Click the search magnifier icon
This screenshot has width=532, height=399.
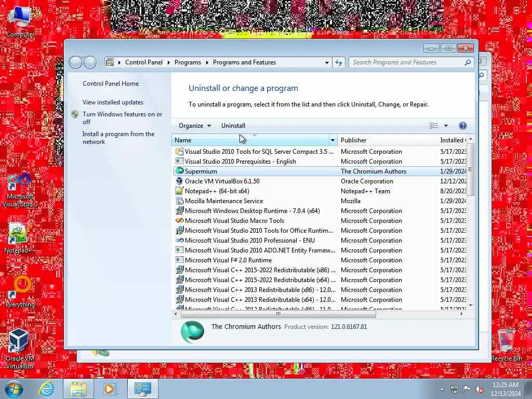[x=468, y=62]
